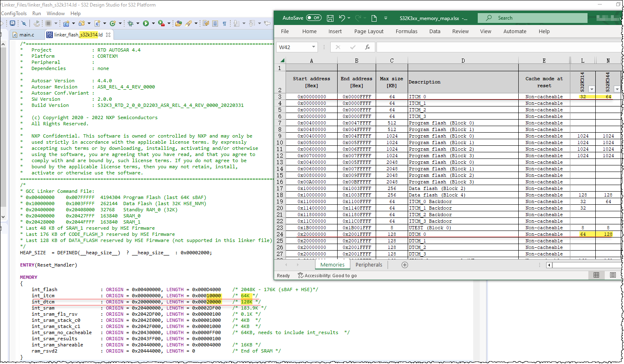Click in the Excel Search box
The image size is (624, 364).
(533, 18)
